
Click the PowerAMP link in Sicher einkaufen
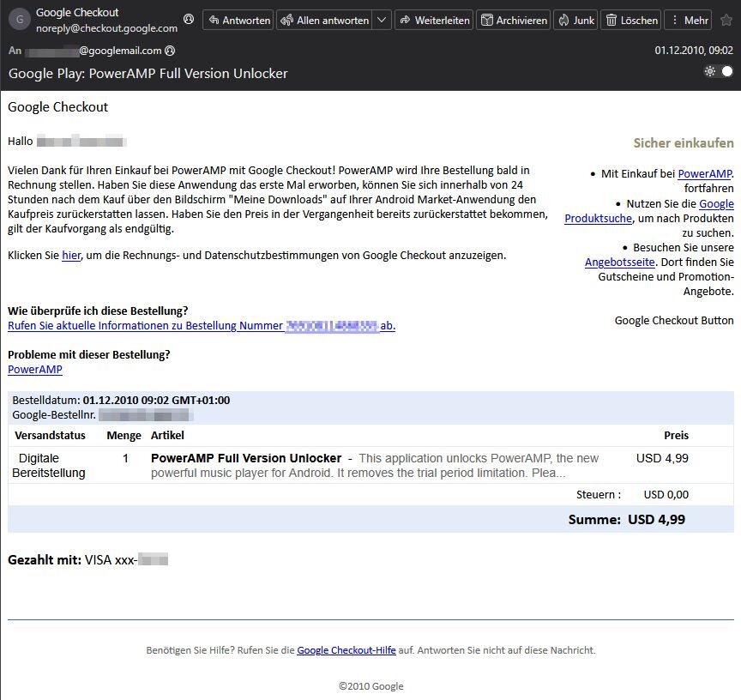tap(704, 173)
